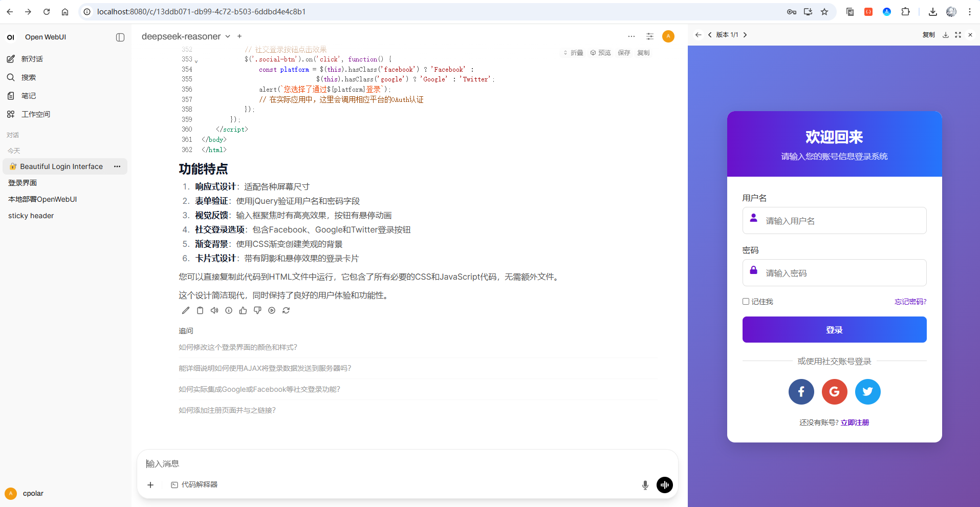Select follow-up about 集成Google或Facebook社交登录
Viewport: 980px width, 507px height.
259,389
